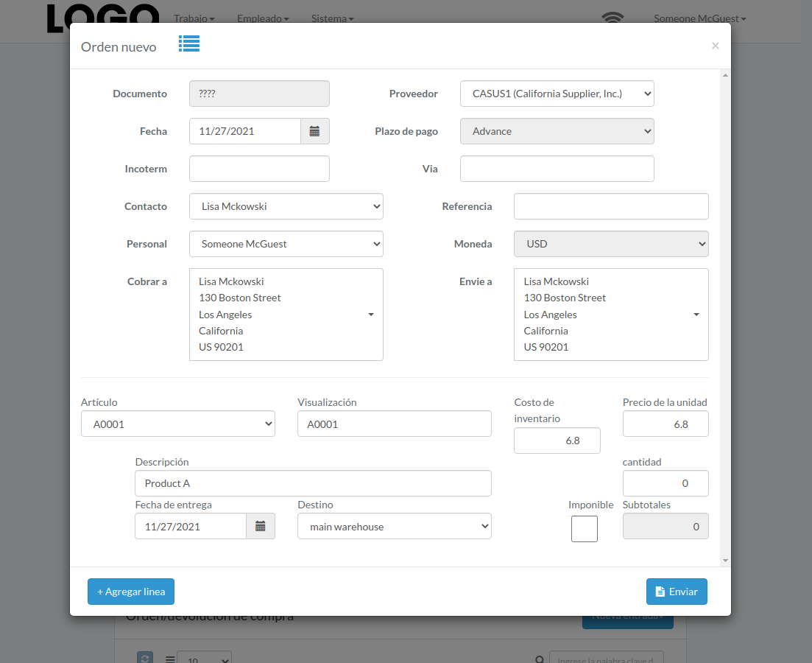Toggle the Imponible checkbox
This screenshot has height=663, width=812.
click(x=584, y=529)
